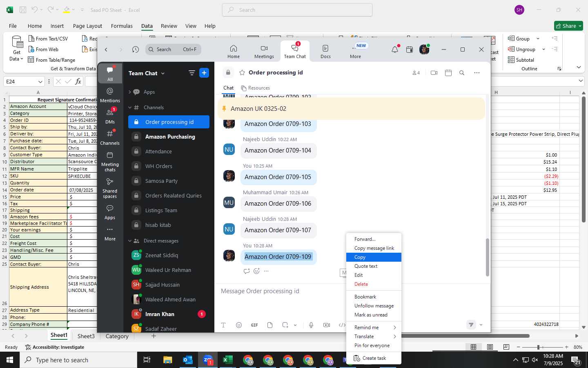Open the GIF picker in composer
This screenshot has width=588, height=368.
pyautogui.click(x=254, y=325)
